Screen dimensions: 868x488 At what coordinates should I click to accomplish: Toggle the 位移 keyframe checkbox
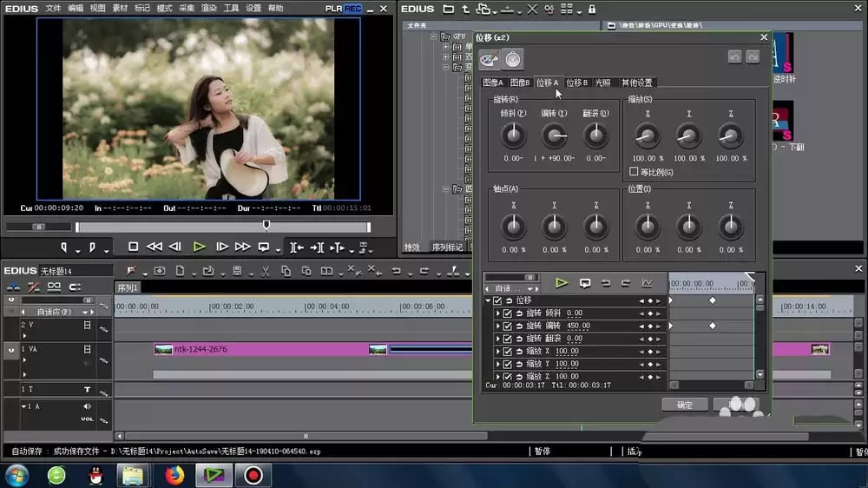pyautogui.click(x=497, y=300)
